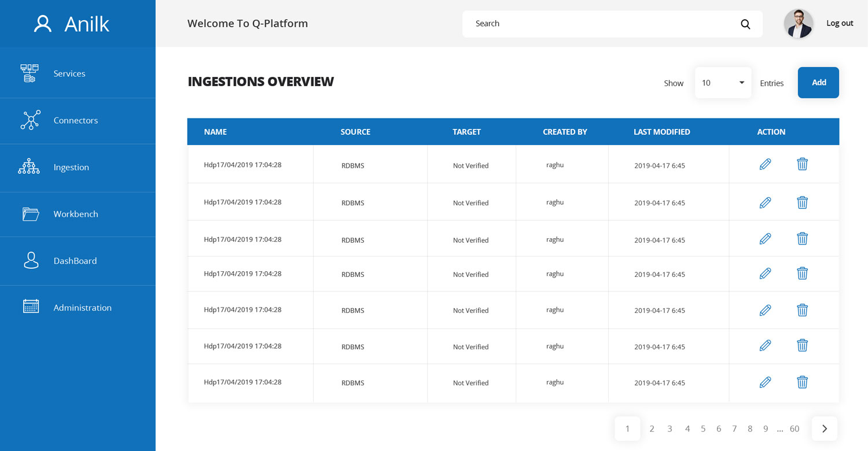Select page 5 in the pagination

703,428
